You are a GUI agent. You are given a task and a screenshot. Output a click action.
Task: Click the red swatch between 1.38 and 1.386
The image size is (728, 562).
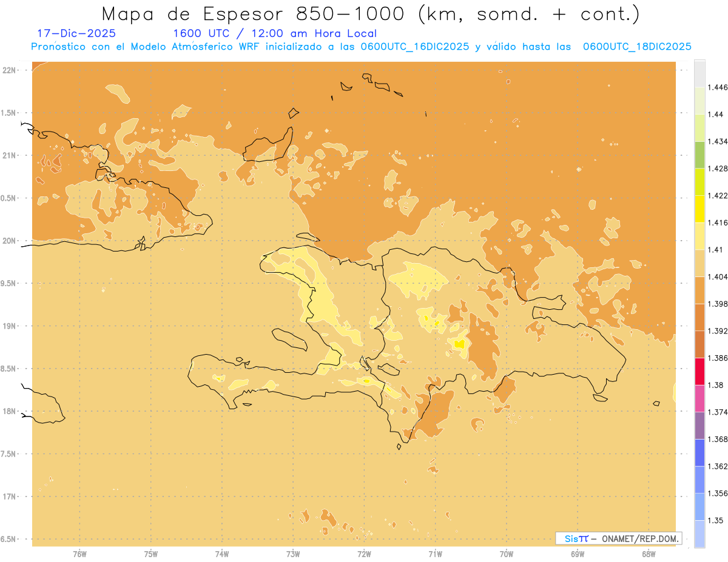[699, 371]
